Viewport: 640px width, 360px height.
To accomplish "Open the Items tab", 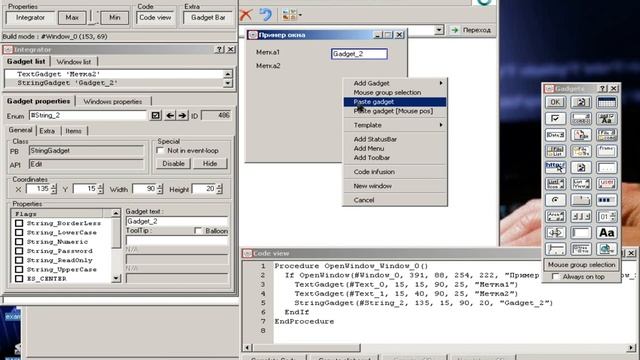I will coord(73,131).
